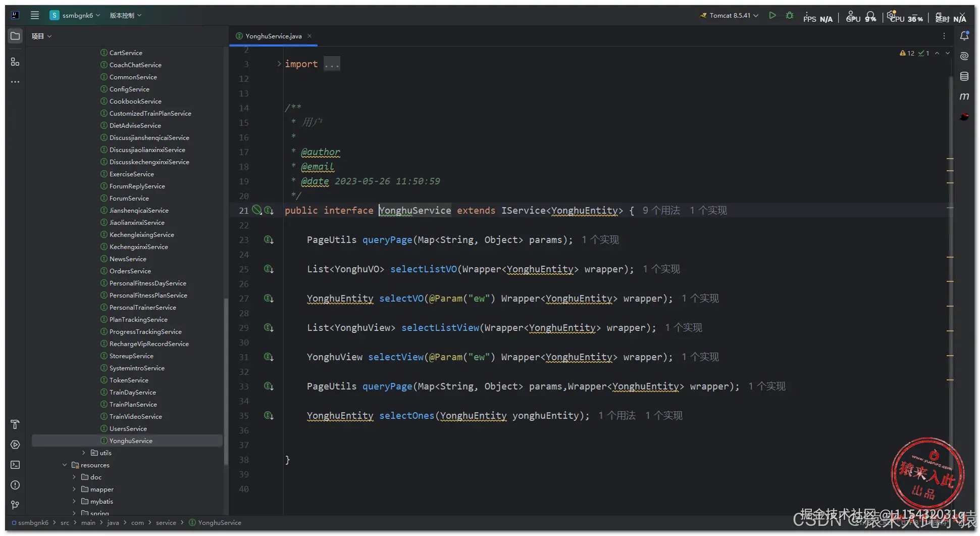Viewport: 980px width, 536px height.
Task: Expand the mapper folder
Action: tap(74, 489)
